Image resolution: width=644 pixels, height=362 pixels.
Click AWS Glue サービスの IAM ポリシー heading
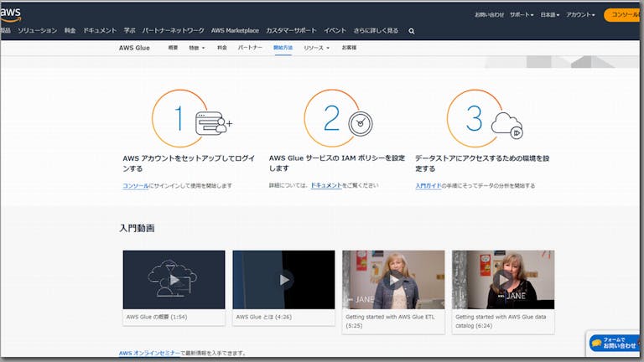point(337,163)
